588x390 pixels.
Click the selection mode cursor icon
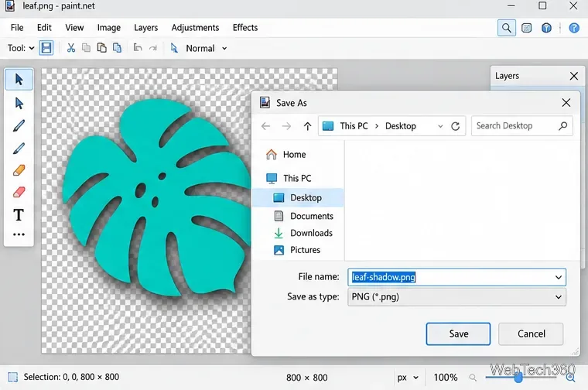coord(174,48)
